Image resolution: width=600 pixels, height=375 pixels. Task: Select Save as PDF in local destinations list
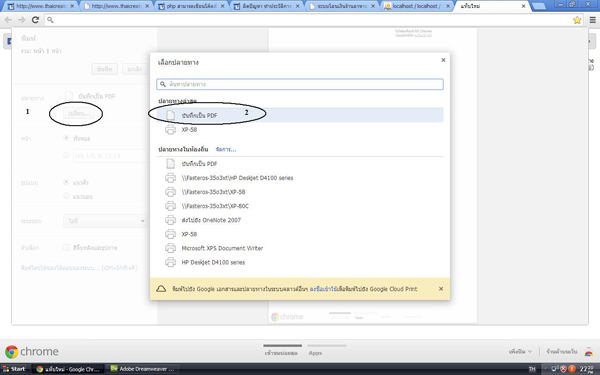(x=300, y=164)
